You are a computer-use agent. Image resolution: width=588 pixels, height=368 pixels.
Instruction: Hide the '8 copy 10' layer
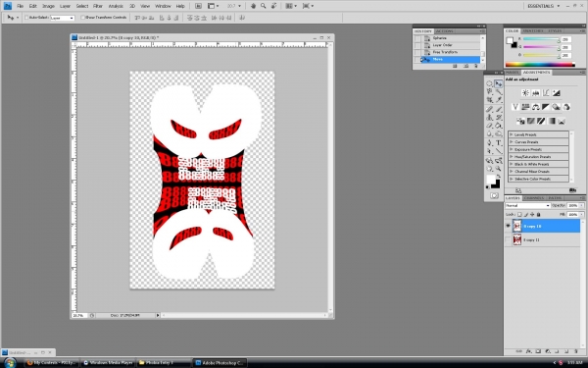508,226
